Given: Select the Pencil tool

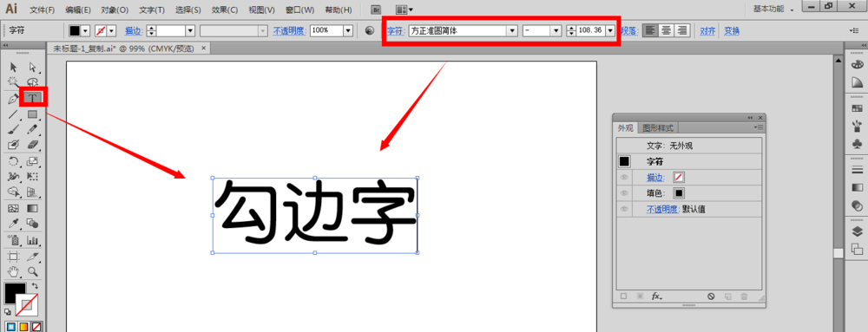Looking at the screenshot, I should pyautogui.click(x=33, y=129).
